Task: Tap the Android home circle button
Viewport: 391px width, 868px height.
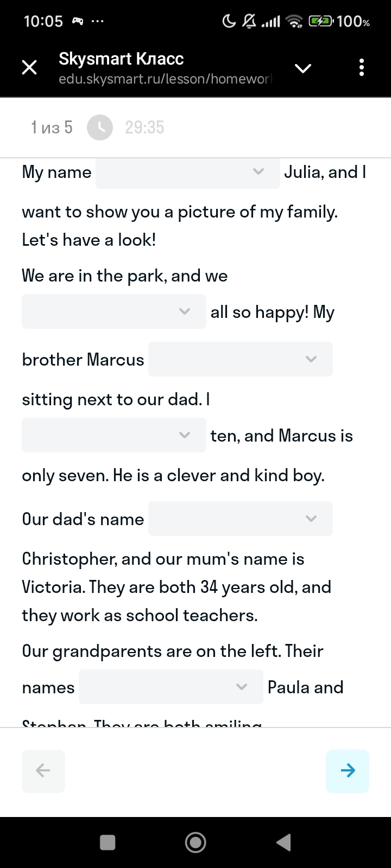Action: tap(195, 842)
